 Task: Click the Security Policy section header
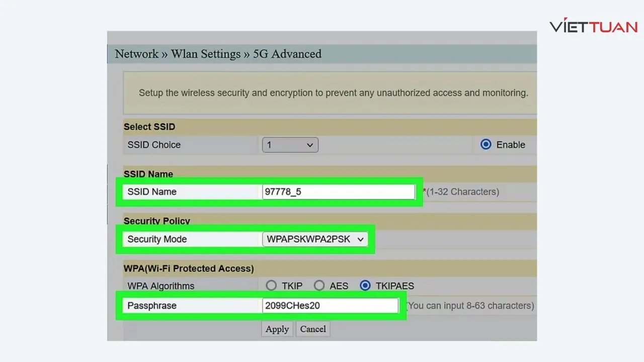coord(157,221)
